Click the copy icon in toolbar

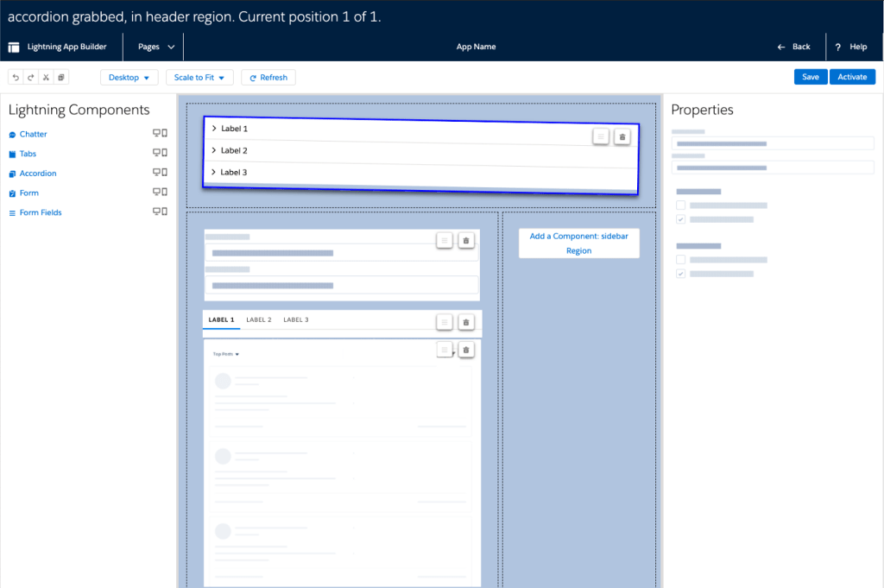click(x=61, y=77)
